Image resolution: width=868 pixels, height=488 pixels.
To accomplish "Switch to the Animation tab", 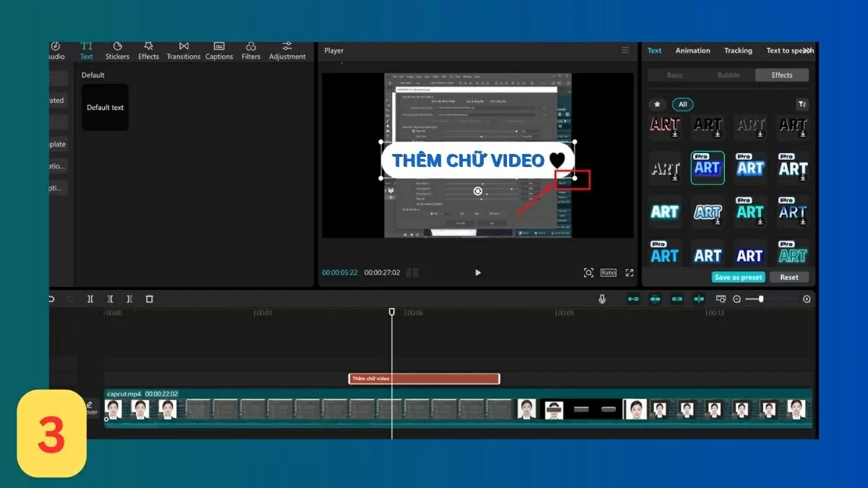I will point(692,51).
